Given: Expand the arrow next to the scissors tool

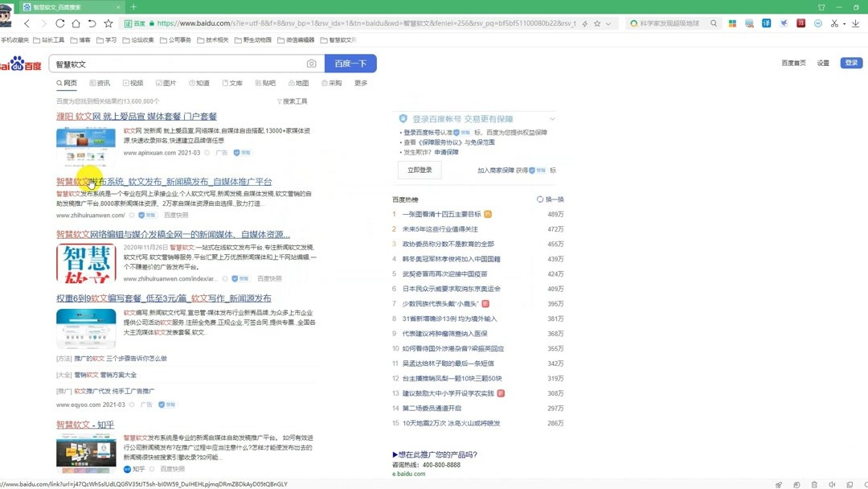Looking at the screenshot, I should [x=843, y=23].
